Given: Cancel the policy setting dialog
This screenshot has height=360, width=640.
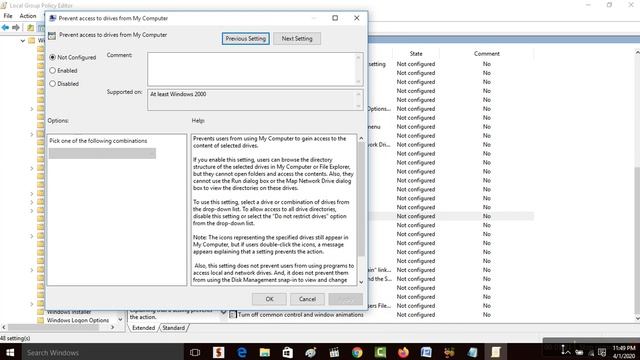Looking at the screenshot, I should click(x=307, y=299).
